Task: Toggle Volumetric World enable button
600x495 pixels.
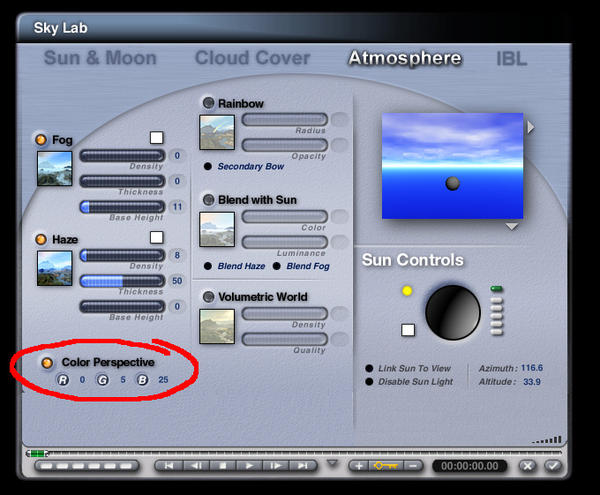Action: 209,296
